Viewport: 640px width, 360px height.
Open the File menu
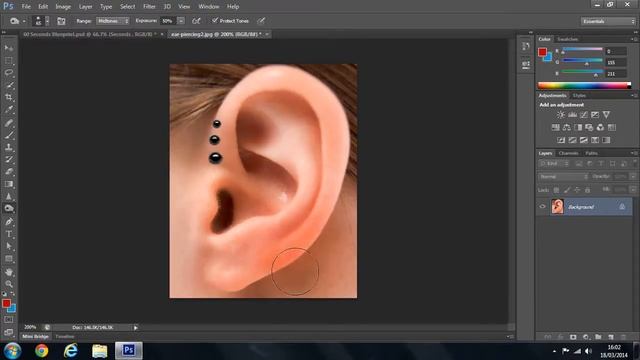click(x=26, y=7)
